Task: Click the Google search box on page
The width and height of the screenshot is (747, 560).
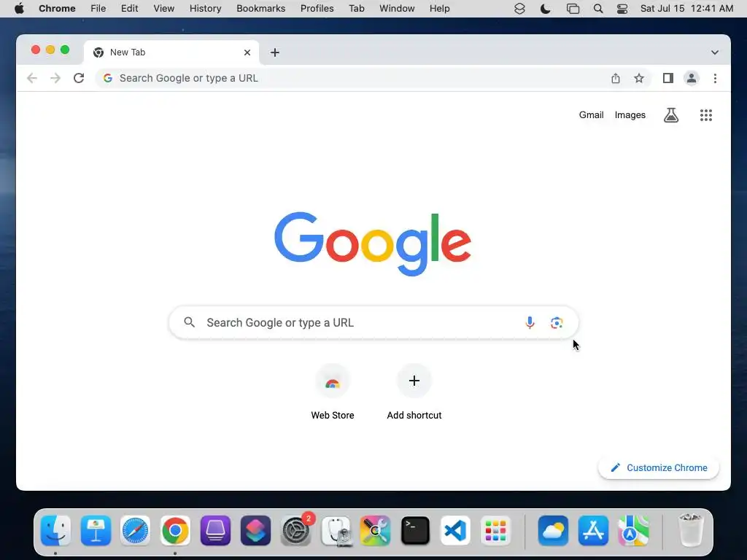Action: pos(373,322)
